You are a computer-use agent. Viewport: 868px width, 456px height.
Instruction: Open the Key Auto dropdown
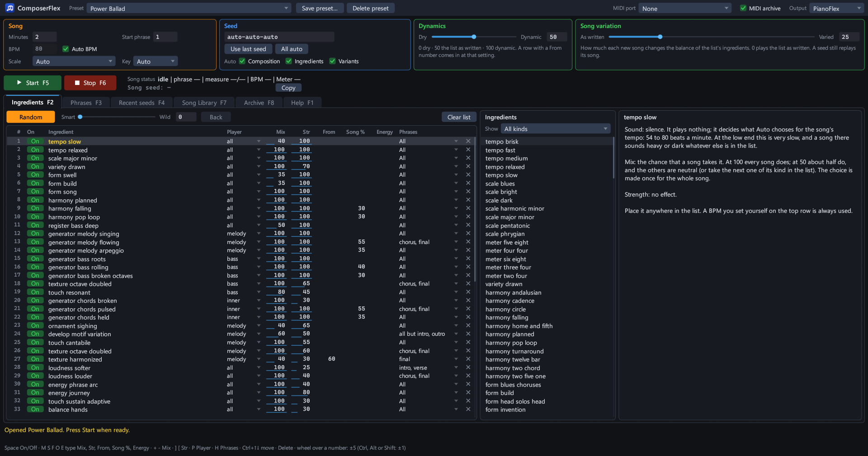tap(156, 61)
